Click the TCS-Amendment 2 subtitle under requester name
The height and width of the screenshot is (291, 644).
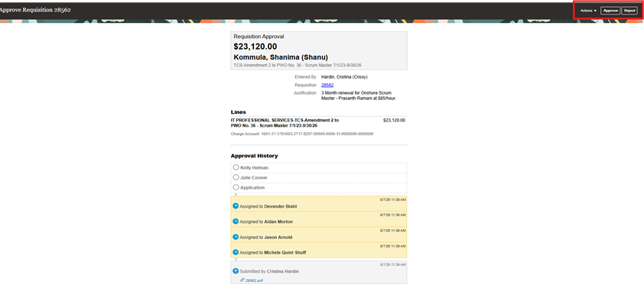click(x=298, y=65)
